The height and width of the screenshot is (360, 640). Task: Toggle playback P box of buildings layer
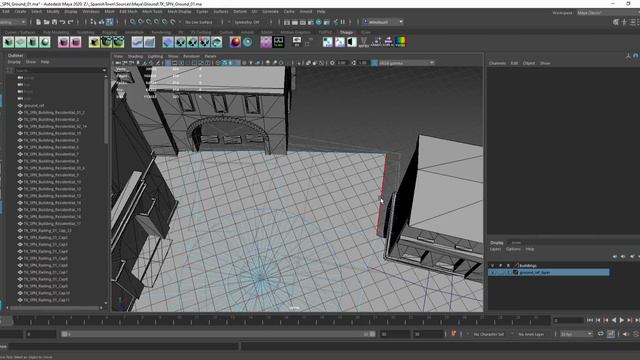click(x=500, y=265)
